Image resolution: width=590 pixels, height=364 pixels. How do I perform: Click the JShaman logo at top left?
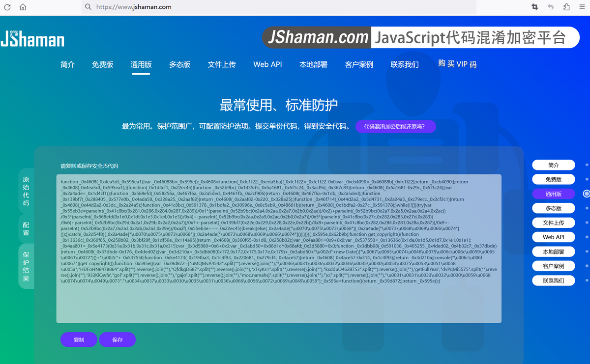click(32, 39)
